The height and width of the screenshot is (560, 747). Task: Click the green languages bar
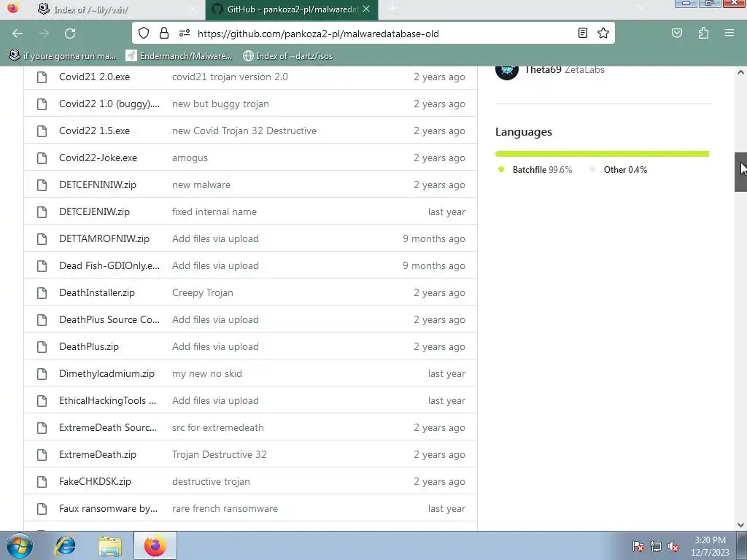[602, 154]
